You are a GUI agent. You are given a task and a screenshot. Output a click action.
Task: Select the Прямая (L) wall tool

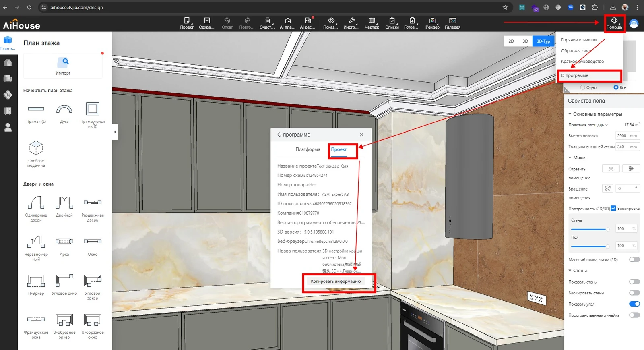pyautogui.click(x=36, y=110)
